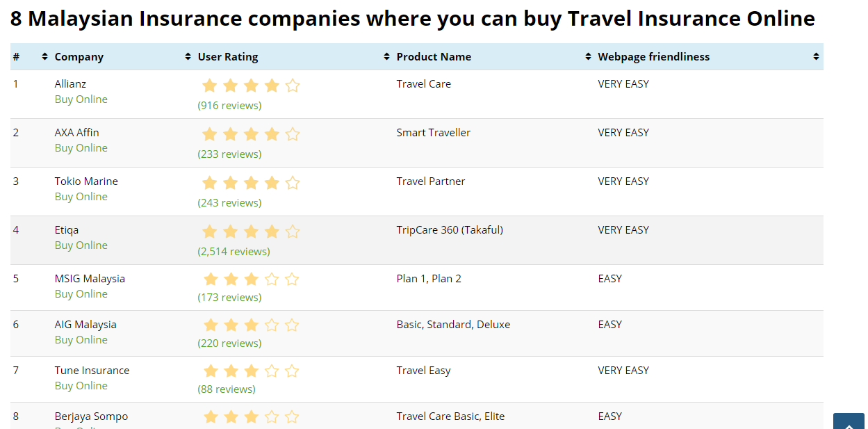
Task: Click the Company column header
Action: click(x=79, y=57)
